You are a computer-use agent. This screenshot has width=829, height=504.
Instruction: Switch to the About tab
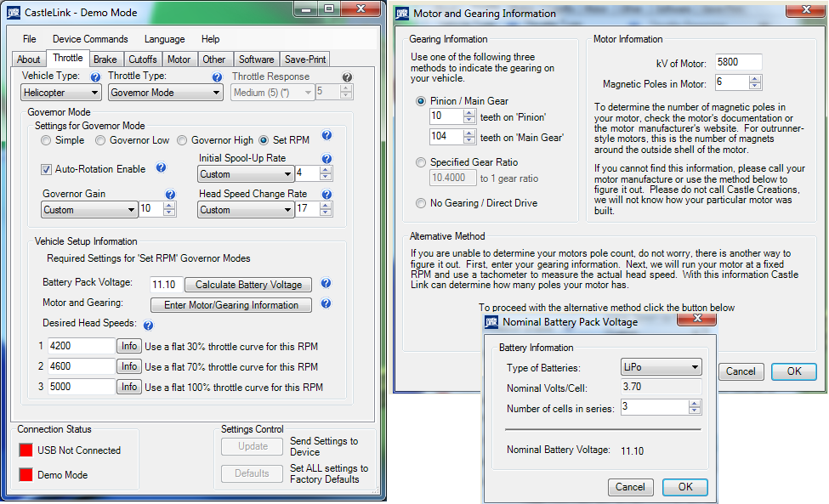tap(29, 59)
